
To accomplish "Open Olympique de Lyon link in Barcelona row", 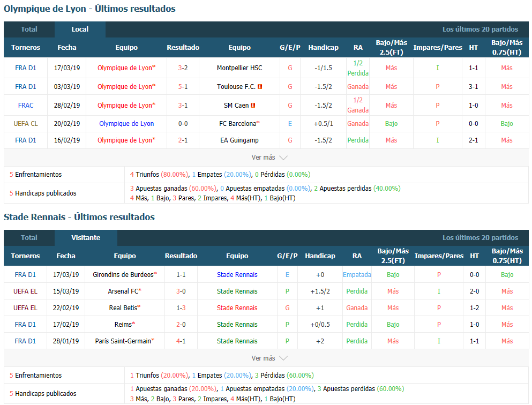I will coord(126,123).
